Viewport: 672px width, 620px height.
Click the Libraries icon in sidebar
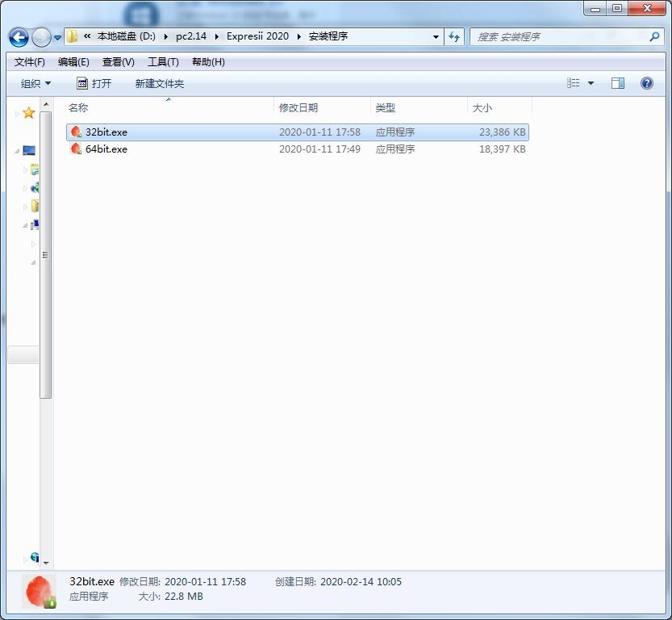[34, 170]
